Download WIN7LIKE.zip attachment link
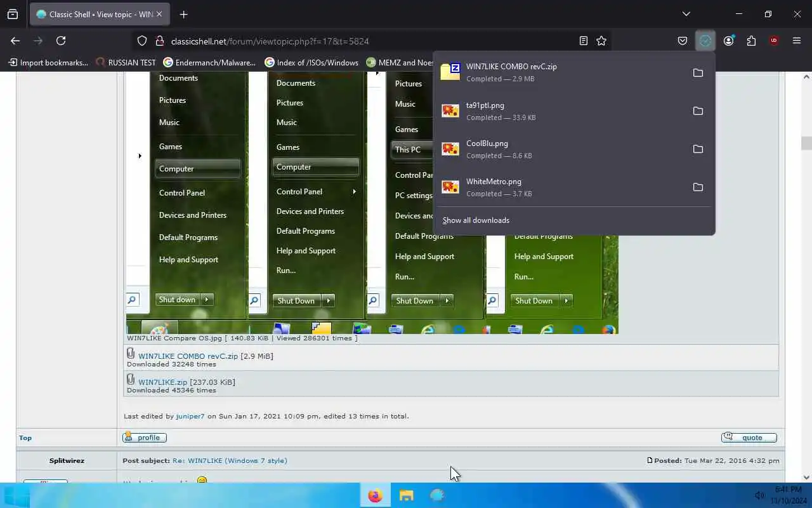The height and width of the screenshot is (508, 812). coord(162,382)
